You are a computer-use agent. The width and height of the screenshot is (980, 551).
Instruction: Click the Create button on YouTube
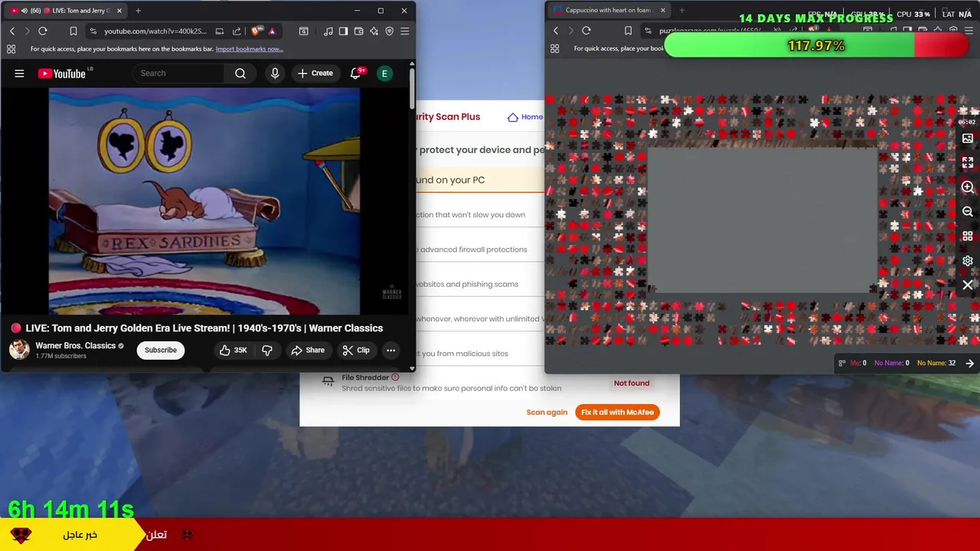pyautogui.click(x=315, y=73)
